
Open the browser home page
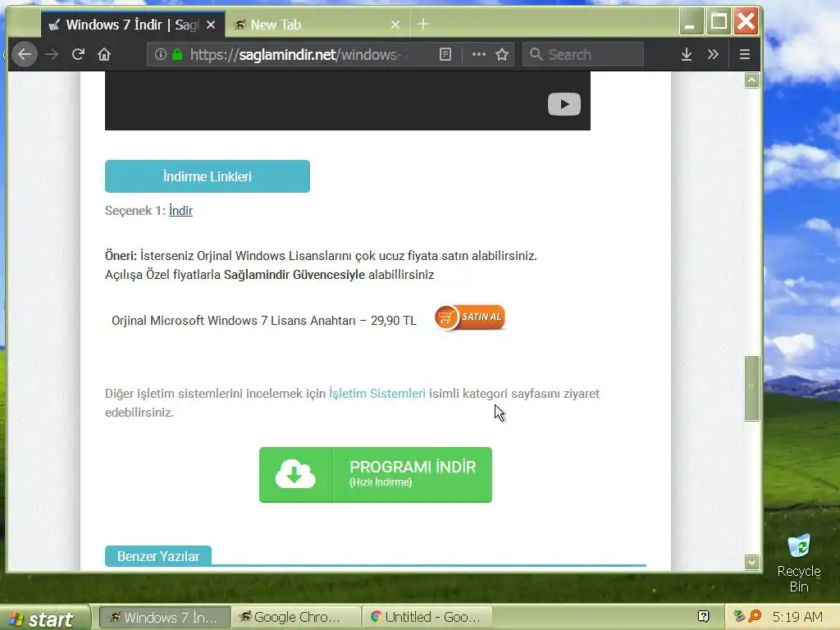click(104, 54)
